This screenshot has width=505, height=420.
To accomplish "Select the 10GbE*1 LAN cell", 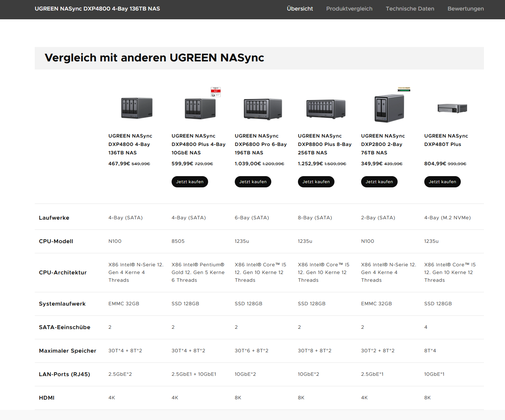I will click(434, 374).
